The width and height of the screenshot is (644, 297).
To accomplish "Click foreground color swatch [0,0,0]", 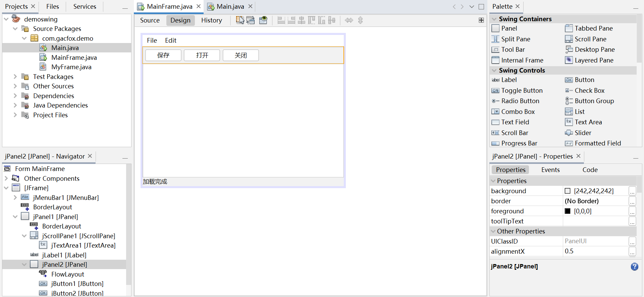I will click(x=568, y=211).
